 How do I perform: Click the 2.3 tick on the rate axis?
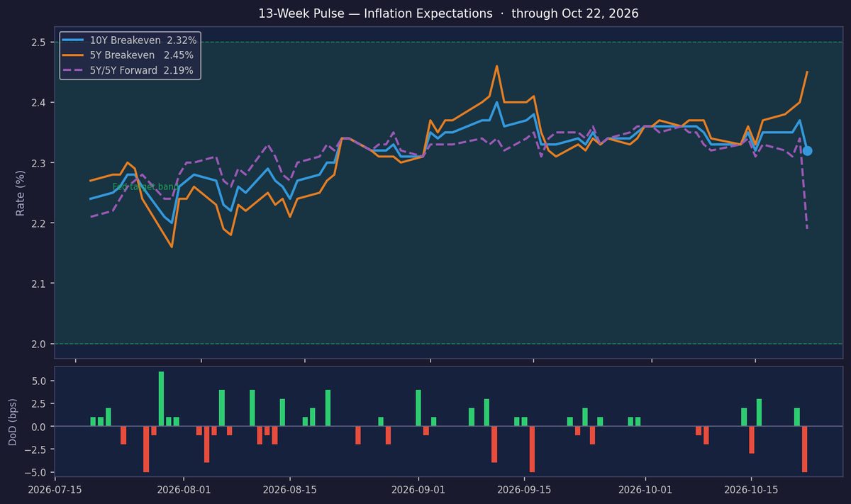tap(39, 163)
